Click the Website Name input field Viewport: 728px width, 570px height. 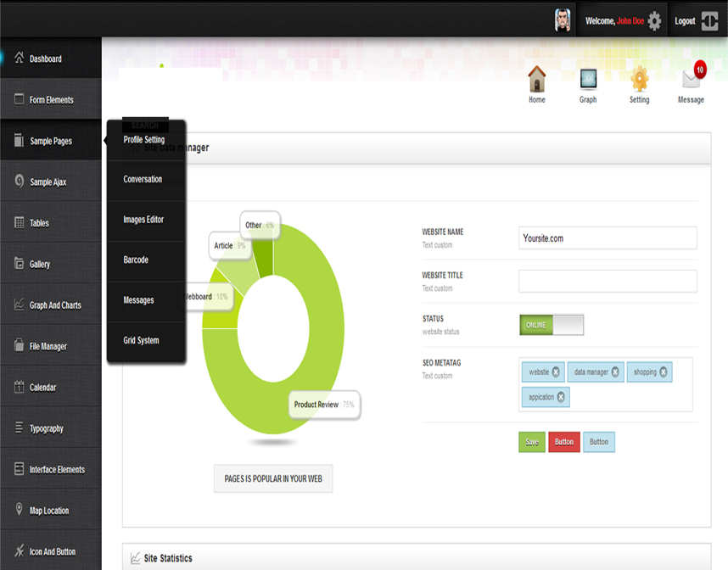[x=608, y=238]
